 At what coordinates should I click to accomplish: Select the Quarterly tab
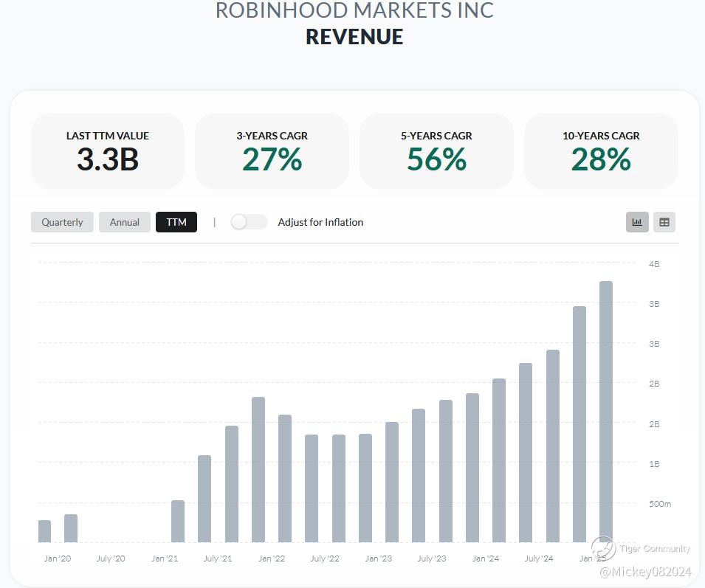click(62, 222)
